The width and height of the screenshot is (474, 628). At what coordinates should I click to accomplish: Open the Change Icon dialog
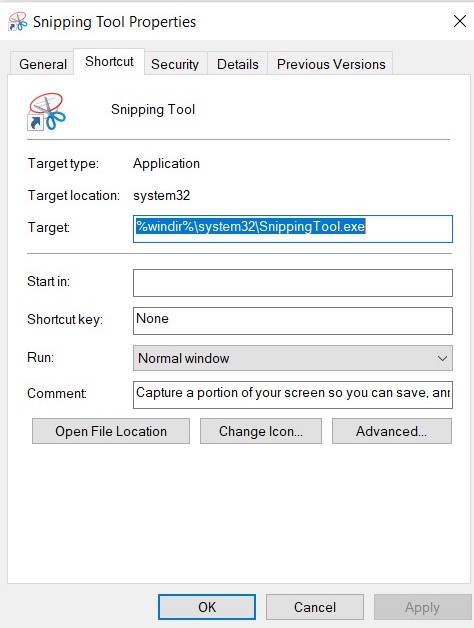[261, 431]
